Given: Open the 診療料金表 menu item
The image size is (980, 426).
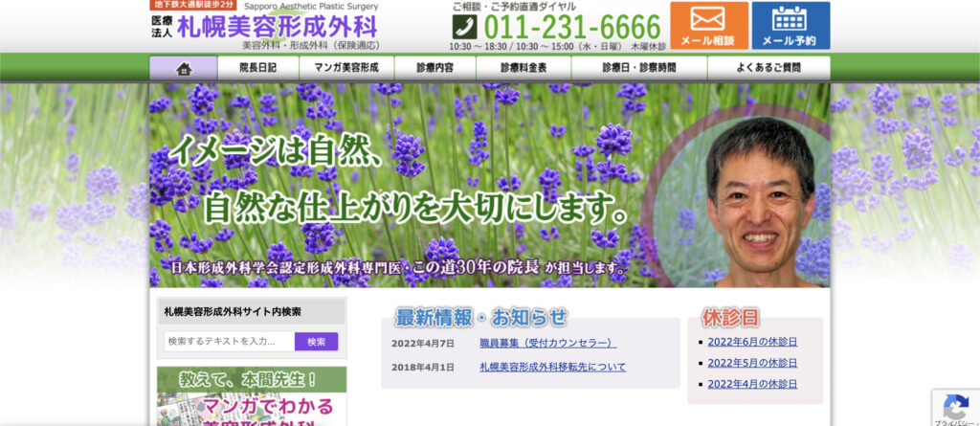Looking at the screenshot, I should click(x=523, y=68).
